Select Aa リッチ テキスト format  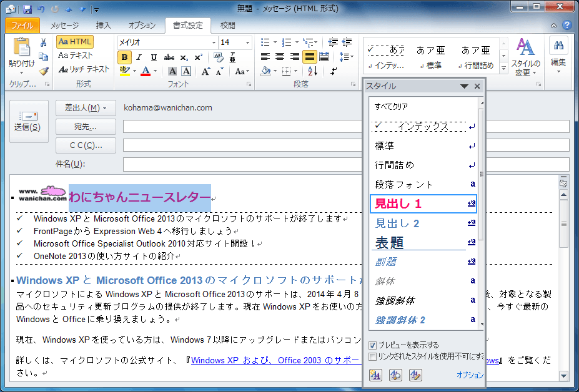[84, 69]
